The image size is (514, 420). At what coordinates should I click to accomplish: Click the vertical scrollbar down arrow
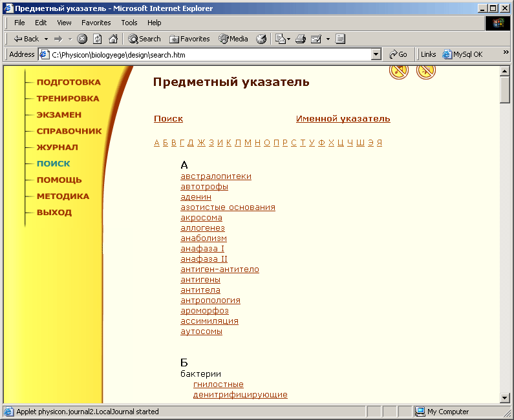tap(505, 398)
